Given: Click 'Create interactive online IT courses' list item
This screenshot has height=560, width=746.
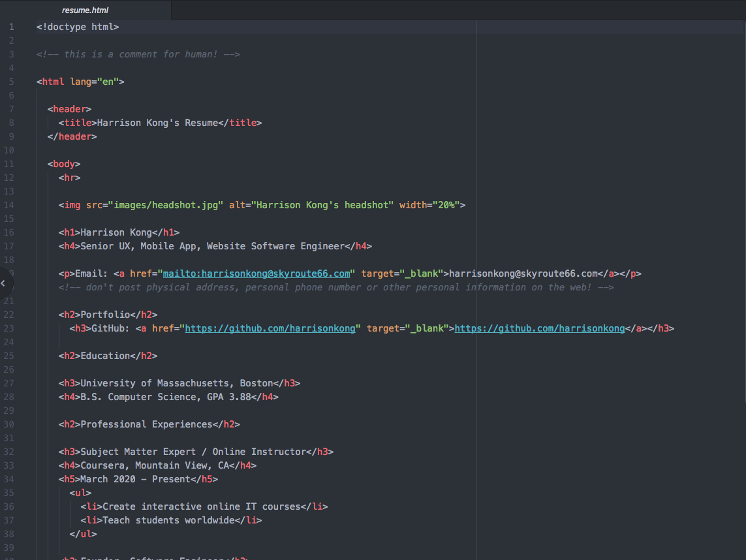Looking at the screenshot, I should pos(204,506).
